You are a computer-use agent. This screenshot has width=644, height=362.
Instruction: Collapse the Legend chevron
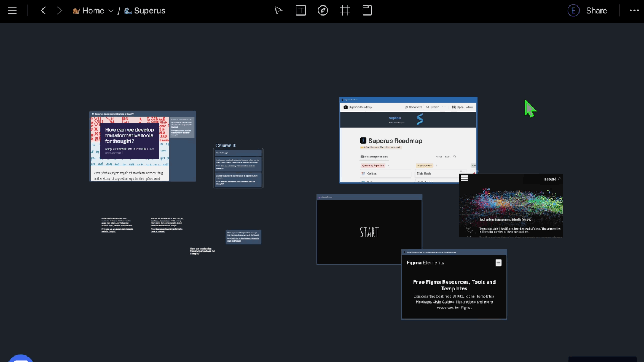(x=559, y=179)
